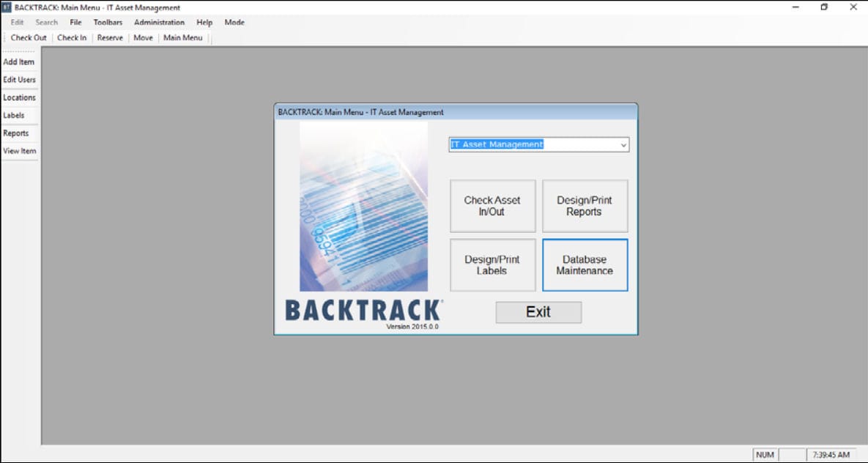Click the Exit button
The image size is (868, 463).
point(538,312)
